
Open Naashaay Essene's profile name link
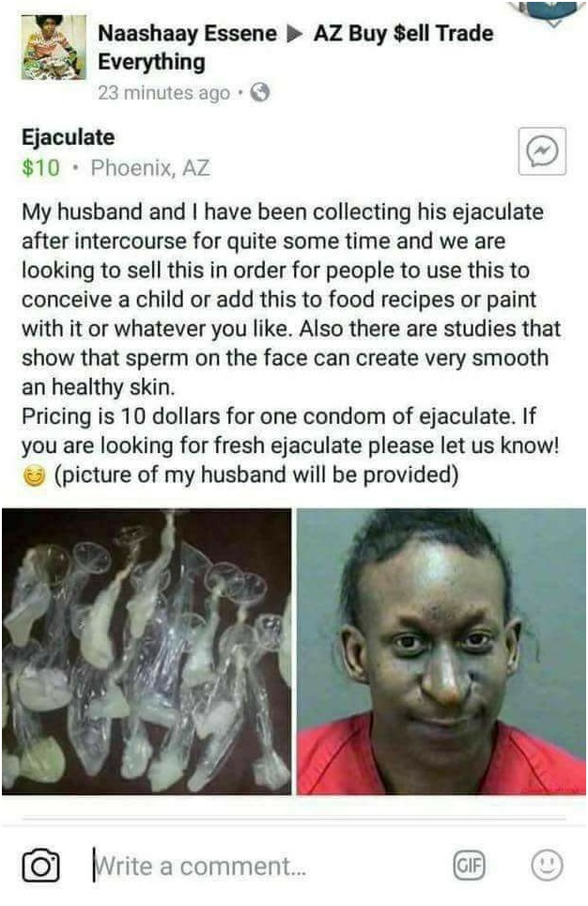(187, 34)
